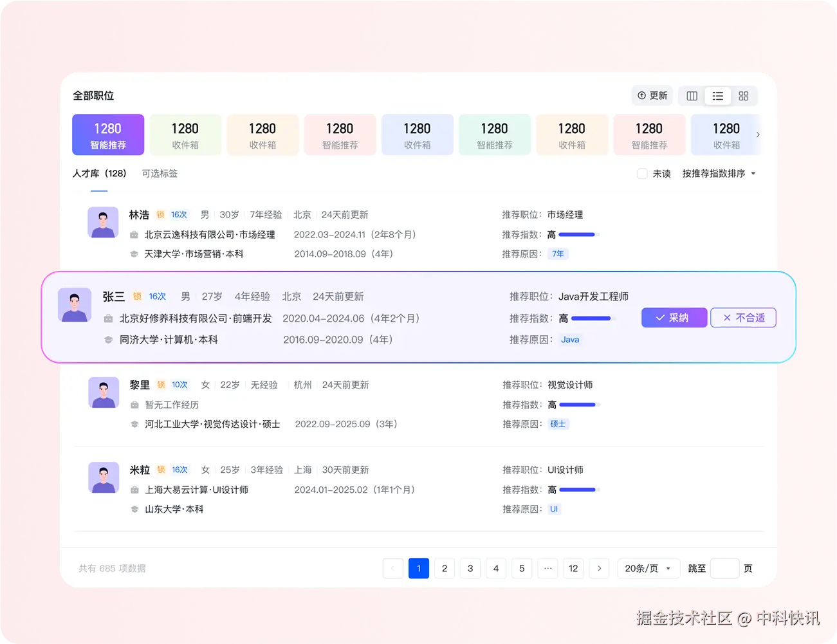The height and width of the screenshot is (644, 837).
Task: Click 张三's recommendation index bar
Action: (x=593, y=318)
